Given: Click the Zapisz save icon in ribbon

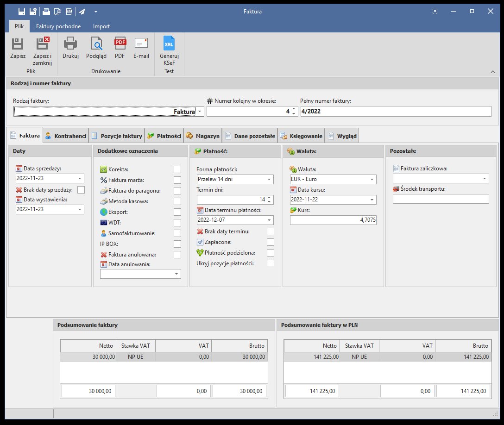Looking at the screenshot, I should tap(18, 44).
